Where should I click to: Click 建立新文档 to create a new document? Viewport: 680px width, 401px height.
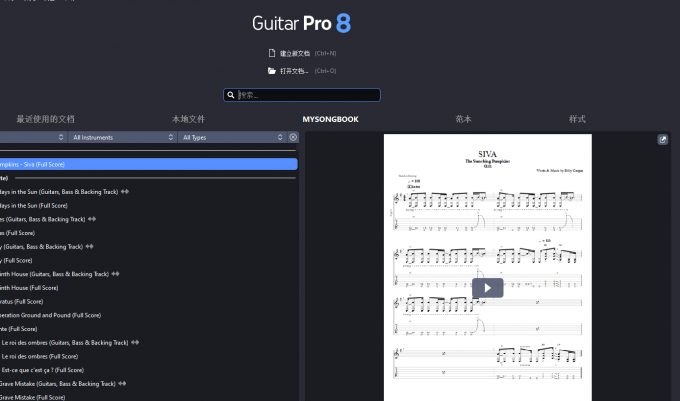coord(295,53)
